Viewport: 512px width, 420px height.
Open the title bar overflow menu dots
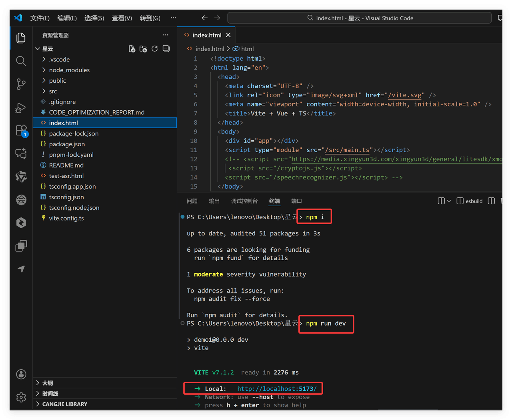point(173,18)
